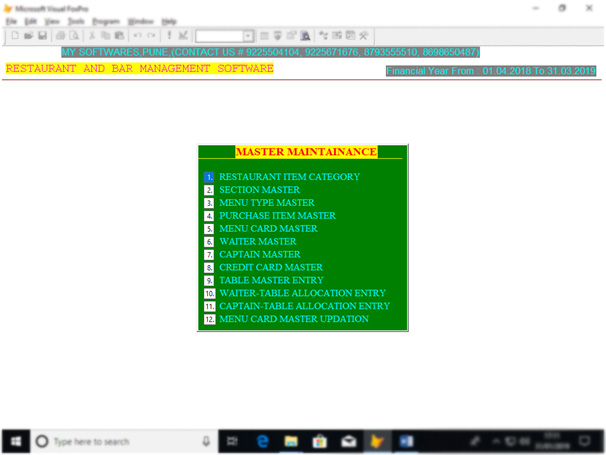
Task: Open Task View from the taskbar
Action: coord(232,441)
